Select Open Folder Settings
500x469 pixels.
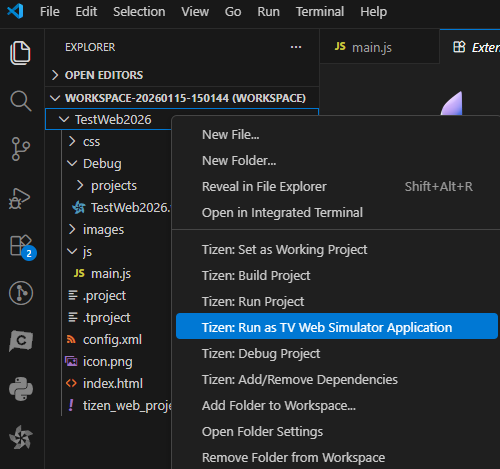(337, 432)
